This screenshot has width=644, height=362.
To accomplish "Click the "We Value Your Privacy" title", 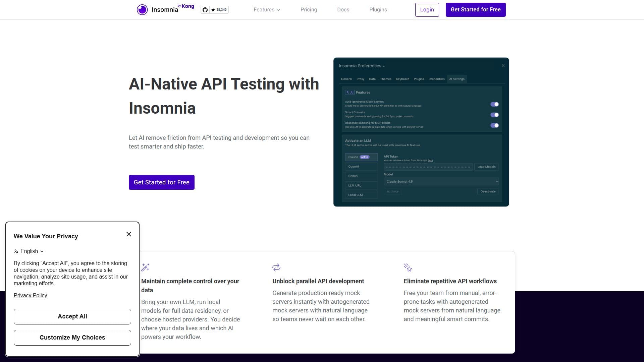I will coord(46,236).
